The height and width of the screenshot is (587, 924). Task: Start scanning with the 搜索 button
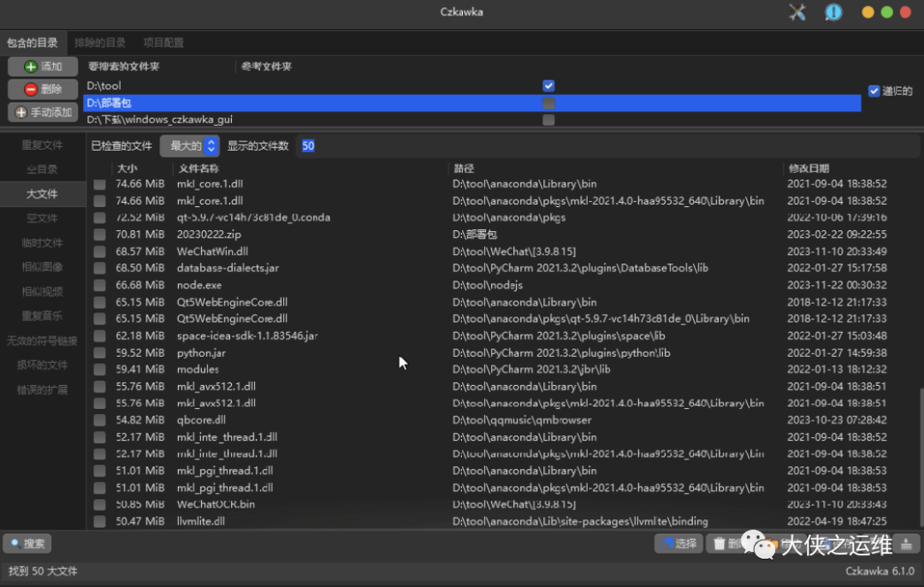coord(27,544)
